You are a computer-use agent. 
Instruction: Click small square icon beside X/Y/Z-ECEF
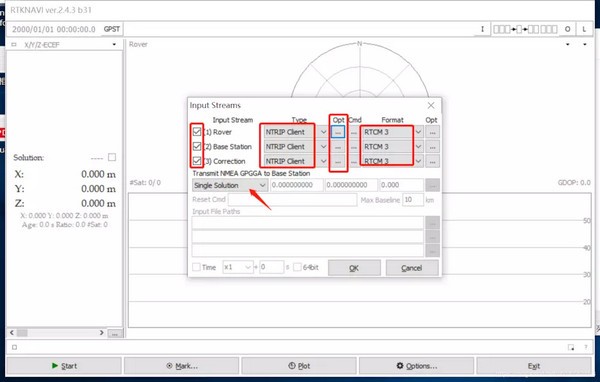click(x=14, y=45)
